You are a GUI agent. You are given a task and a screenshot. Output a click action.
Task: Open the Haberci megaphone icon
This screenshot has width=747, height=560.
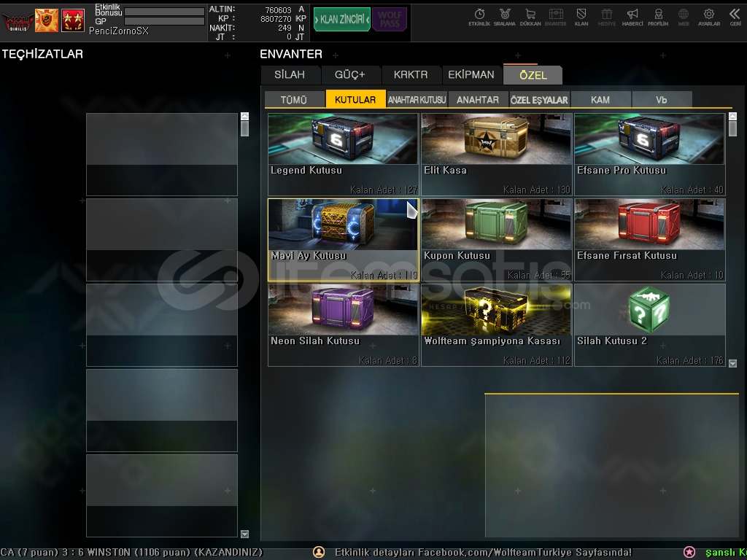632,17
